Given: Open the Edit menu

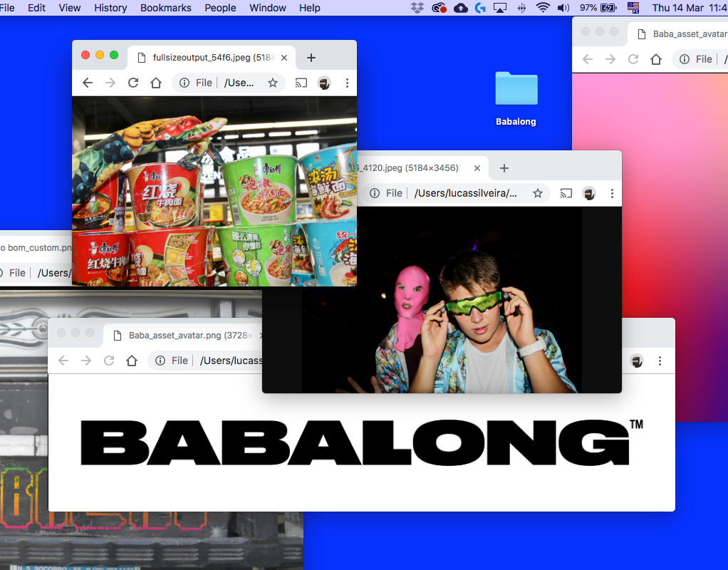Looking at the screenshot, I should coord(36,8).
